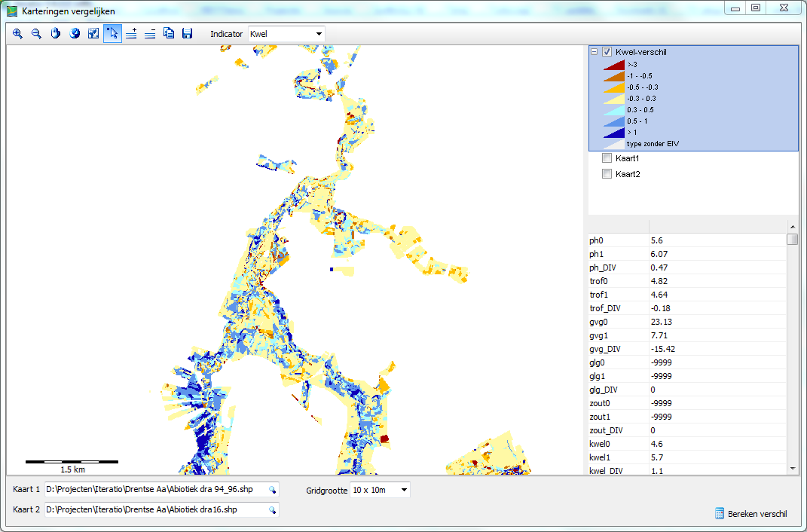Click the floppy disk save icon
This screenshot has width=807, height=532.
(188, 34)
